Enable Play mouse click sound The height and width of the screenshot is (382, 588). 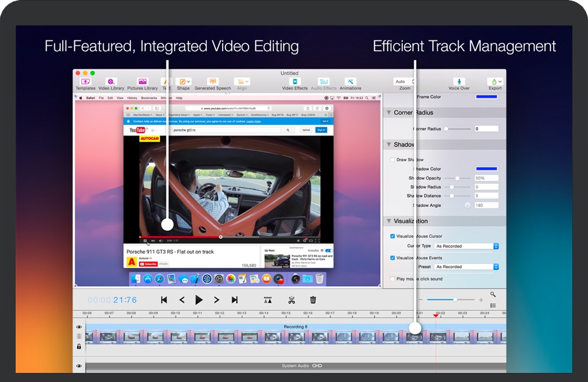coord(393,279)
